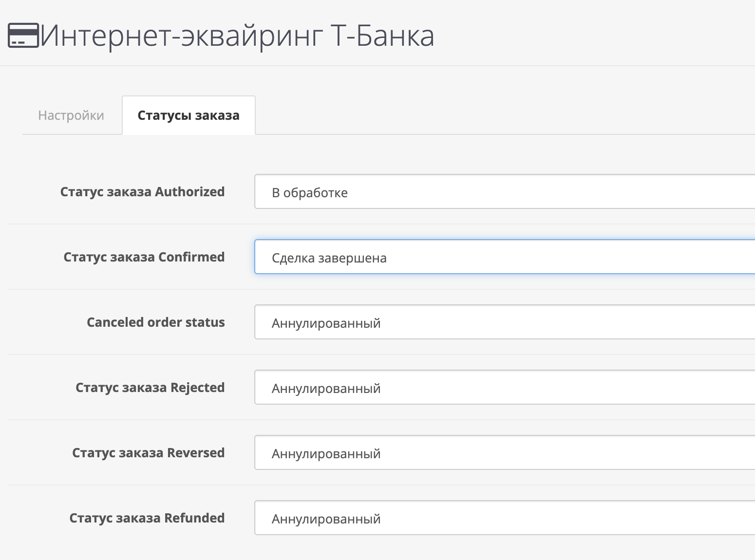
Task: Open the Статус заказа Refunded dropdown
Action: (505, 518)
